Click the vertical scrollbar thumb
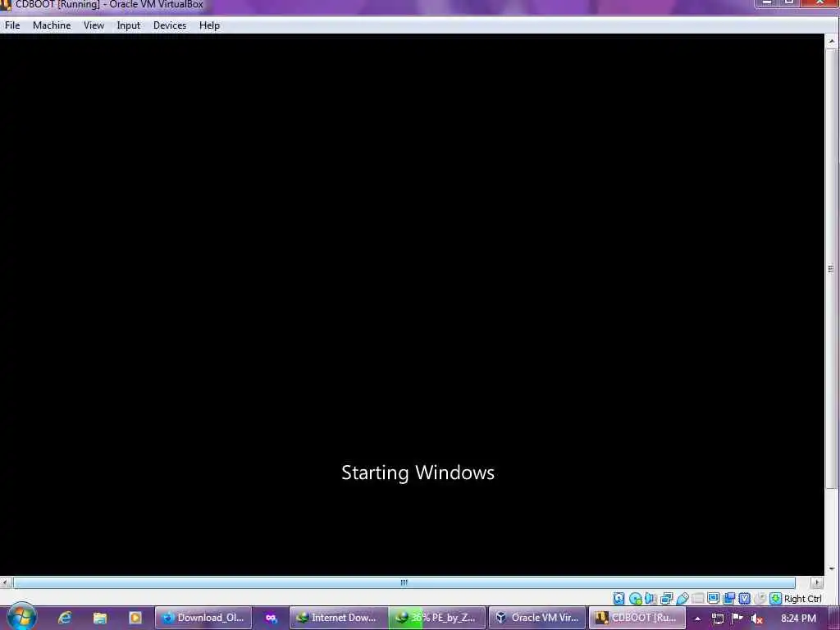The width and height of the screenshot is (840, 630). tap(832, 268)
